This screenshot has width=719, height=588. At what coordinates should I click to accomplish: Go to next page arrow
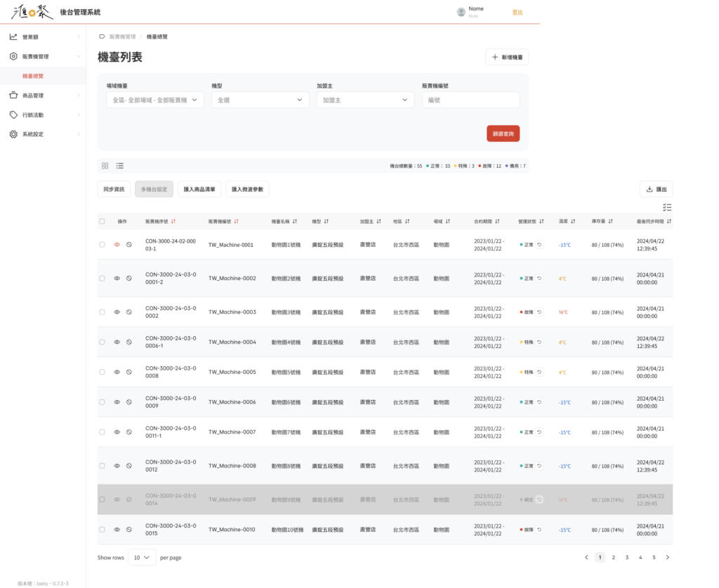[x=667, y=557]
